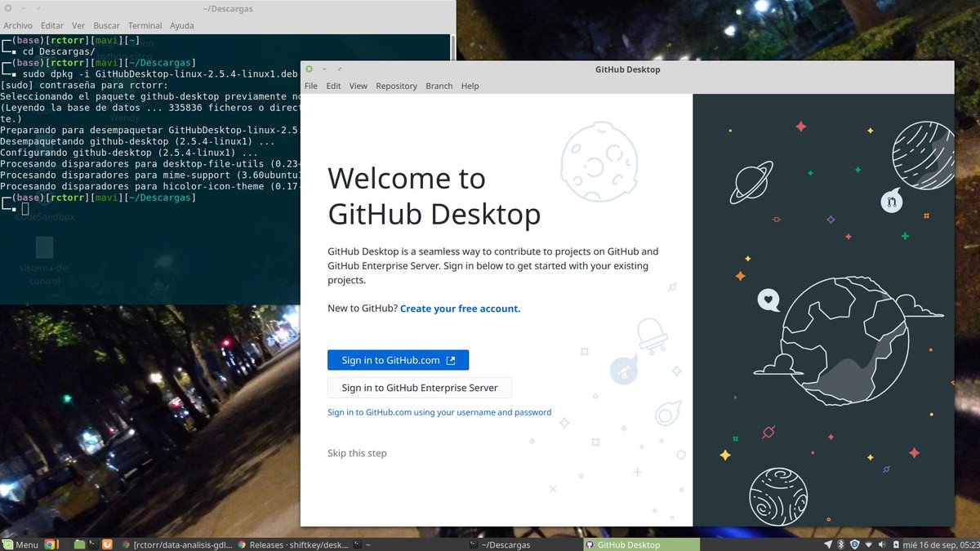Open View menu in GitHub Desktop
This screenshot has width=980, height=551.
359,86
